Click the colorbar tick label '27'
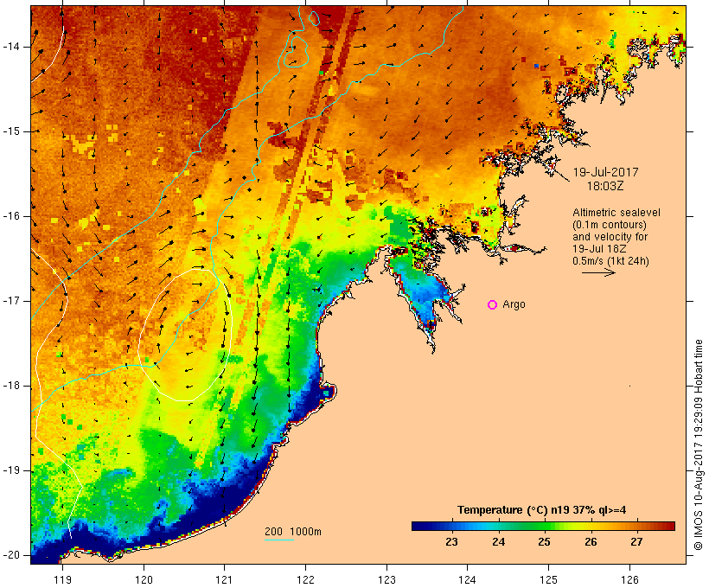709x588 pixels. (636, 542)
